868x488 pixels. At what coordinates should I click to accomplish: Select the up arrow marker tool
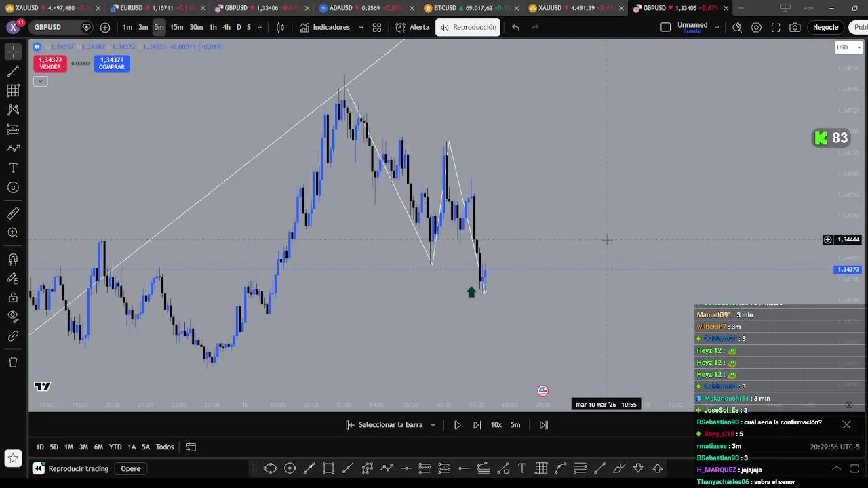pyautogui.click(x=658, y=468)
